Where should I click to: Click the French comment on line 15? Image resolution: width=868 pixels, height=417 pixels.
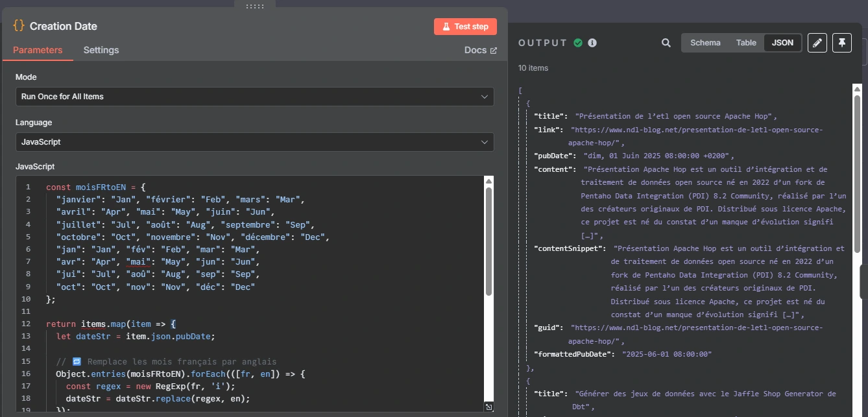(166, 362)
